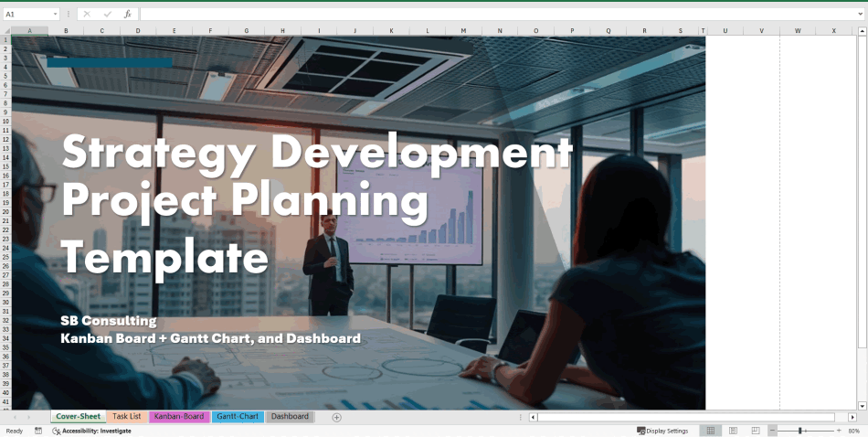
Task: Click 'Kanban Board + Gantt Chart, and Dashboard' text
Action: click(211, 338)
